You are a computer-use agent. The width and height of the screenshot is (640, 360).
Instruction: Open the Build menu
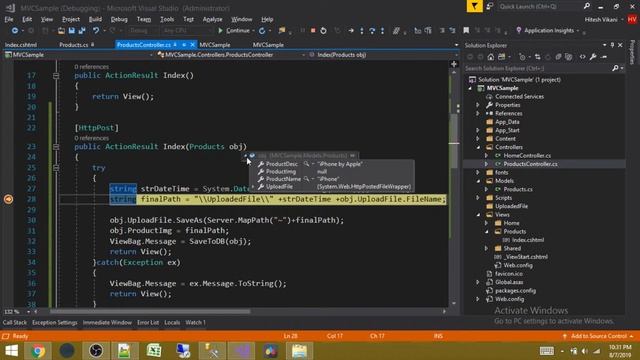pyautogui.click(x=95, y=19)
